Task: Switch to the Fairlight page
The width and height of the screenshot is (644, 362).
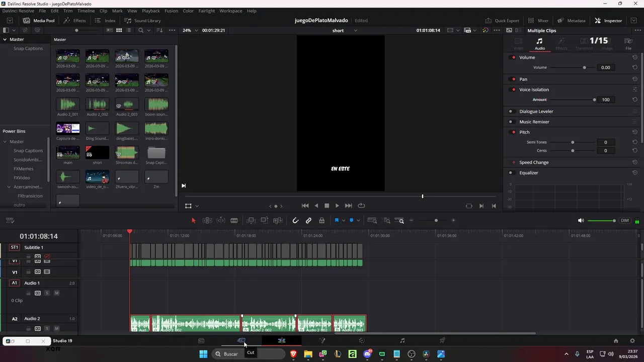Action: pyautogui.click(x=402, y=340)
